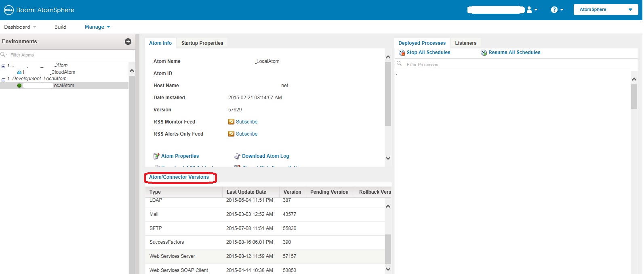The height and width of the screenshot is (274, 644).
Task: Open the AtomSphere dropdown in the header
Action: (606, 10)
